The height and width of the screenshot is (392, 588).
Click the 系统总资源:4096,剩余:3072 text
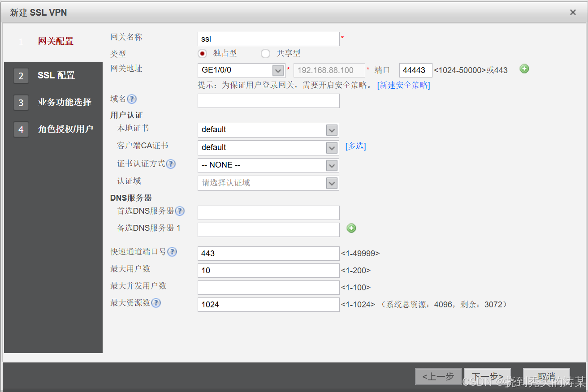pos(444,305)
